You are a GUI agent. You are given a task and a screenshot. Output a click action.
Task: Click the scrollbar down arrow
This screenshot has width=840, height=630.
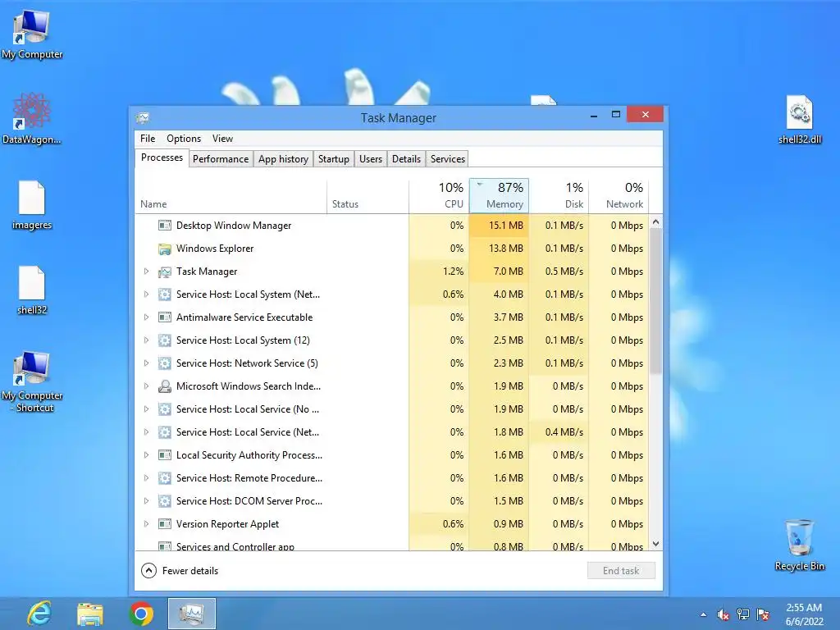pos(655,544)
